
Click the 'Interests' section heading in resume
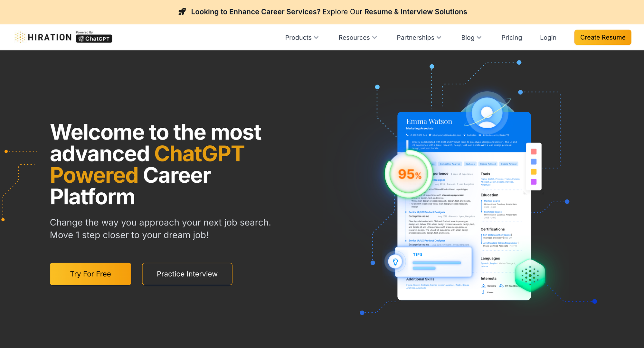click(x=488, y=279)
